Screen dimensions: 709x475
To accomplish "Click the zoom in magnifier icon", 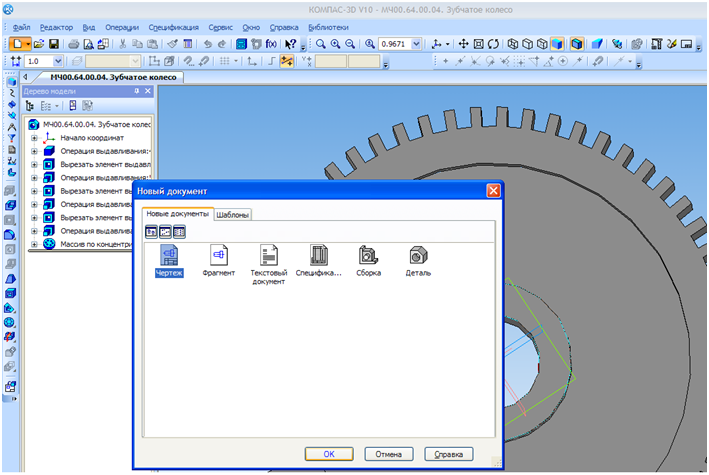I will pyautogui.click(x=336, y=44).
